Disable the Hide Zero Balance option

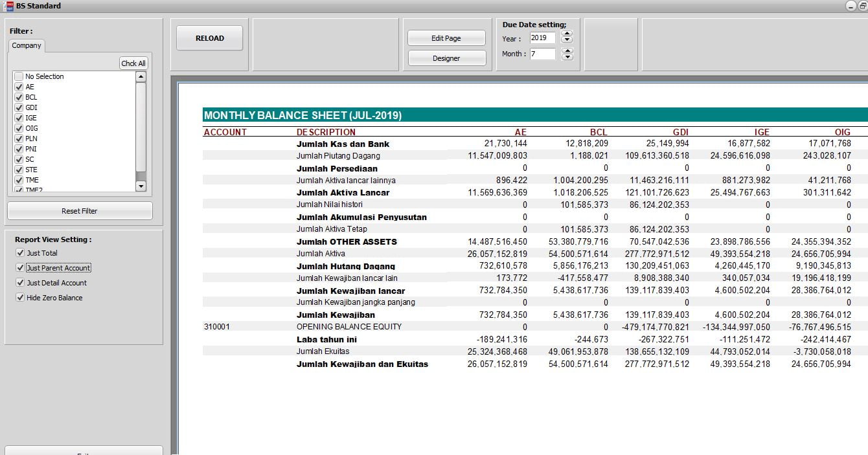point(20,298)
